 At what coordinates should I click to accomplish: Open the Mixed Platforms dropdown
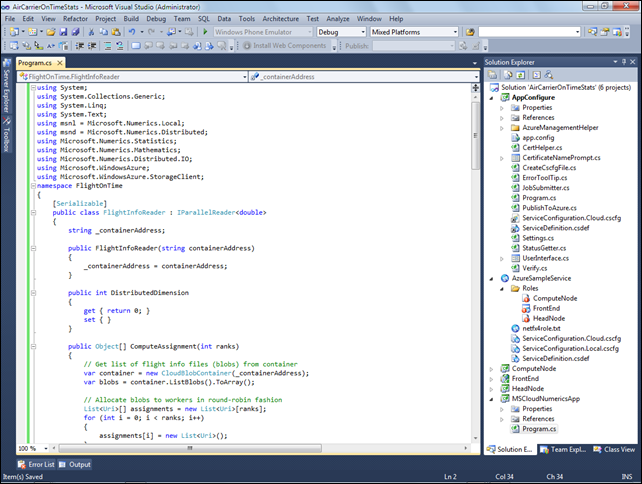point(455,32)
